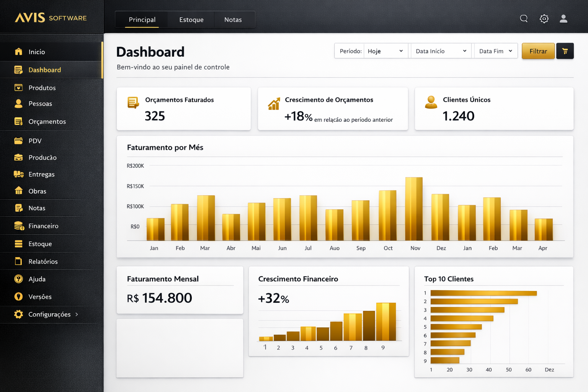
Task: Expand the Configurações submenu chevron
Action: click(77, 314)
